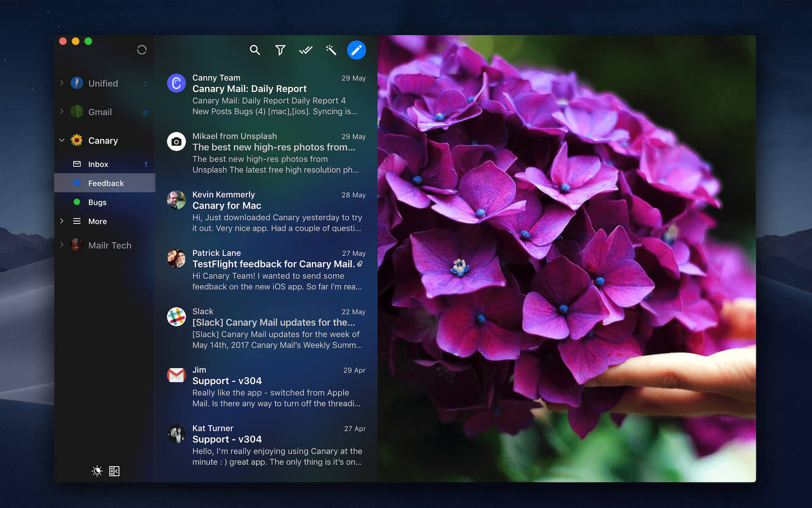Click the Inbox unread count 1
812x508 pixels.
146,165
